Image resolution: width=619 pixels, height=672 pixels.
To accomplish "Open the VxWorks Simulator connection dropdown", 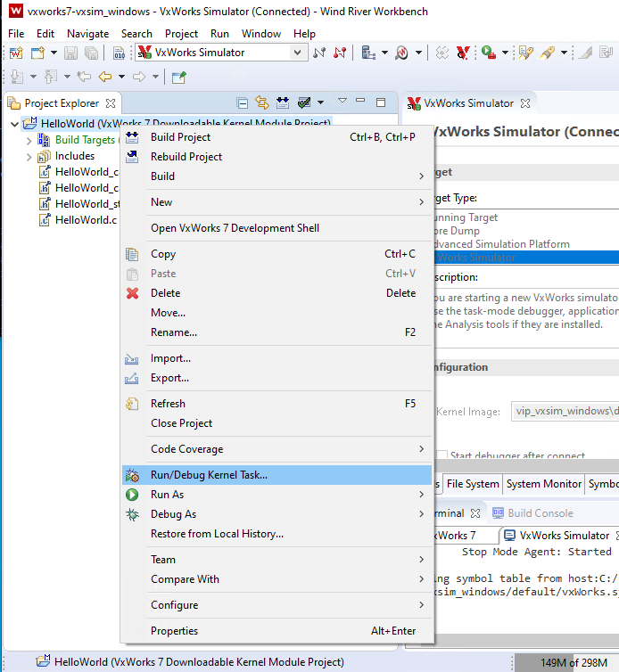I will [298, 53].
